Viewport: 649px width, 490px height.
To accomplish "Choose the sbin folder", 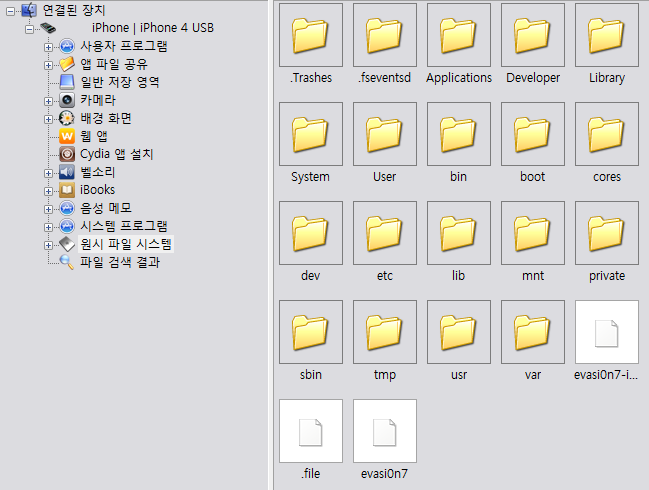I will (311, 332).
